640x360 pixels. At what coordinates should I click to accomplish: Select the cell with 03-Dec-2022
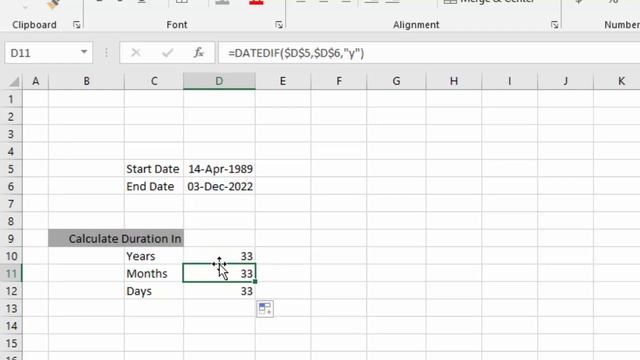pyautogui.click(x=220, y=187)
